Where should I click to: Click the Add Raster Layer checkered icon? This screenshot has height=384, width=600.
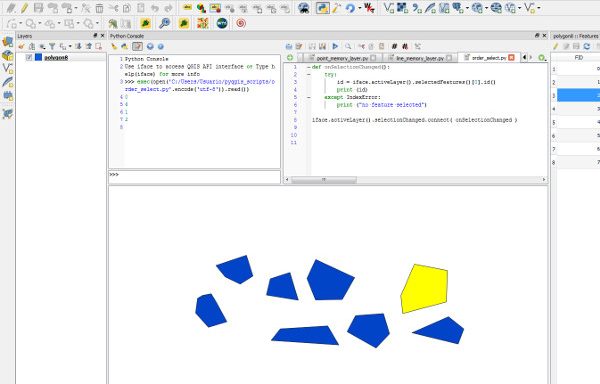coord(402,8)
